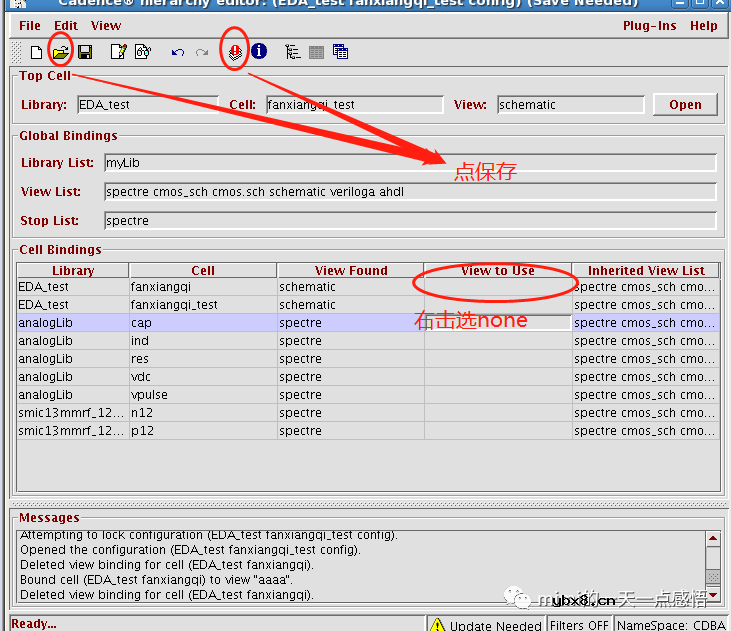731x631 pixels.
Task: Click the Instance table icon in toolbar
Action: 341,52
